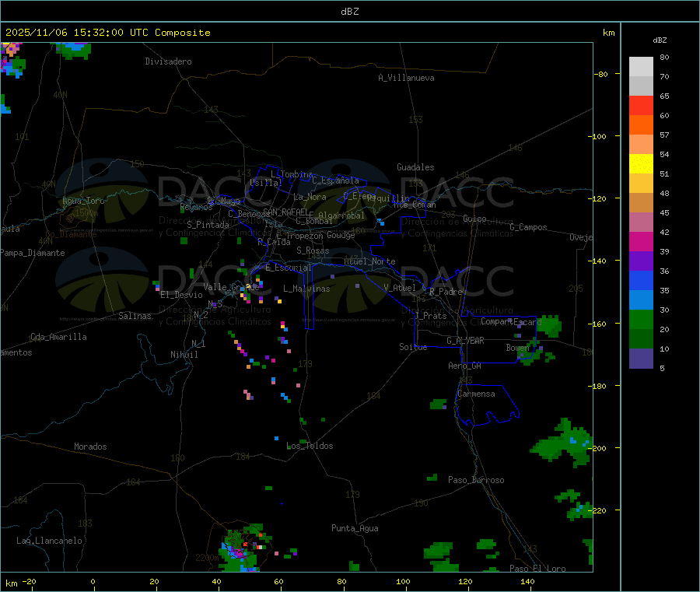Click the Divisadero place label
This screenshot has height=592, width=700.
point(168,61)
